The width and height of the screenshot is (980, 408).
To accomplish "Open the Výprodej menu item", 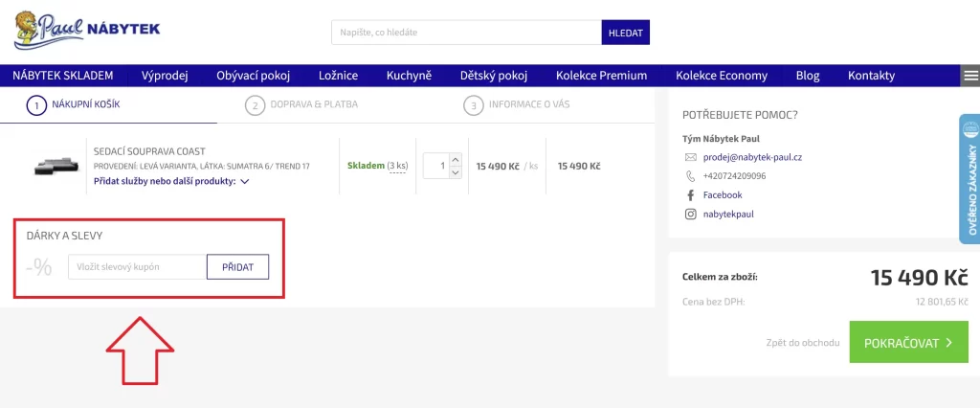I will pyautogui.click(x=165, y=76).
